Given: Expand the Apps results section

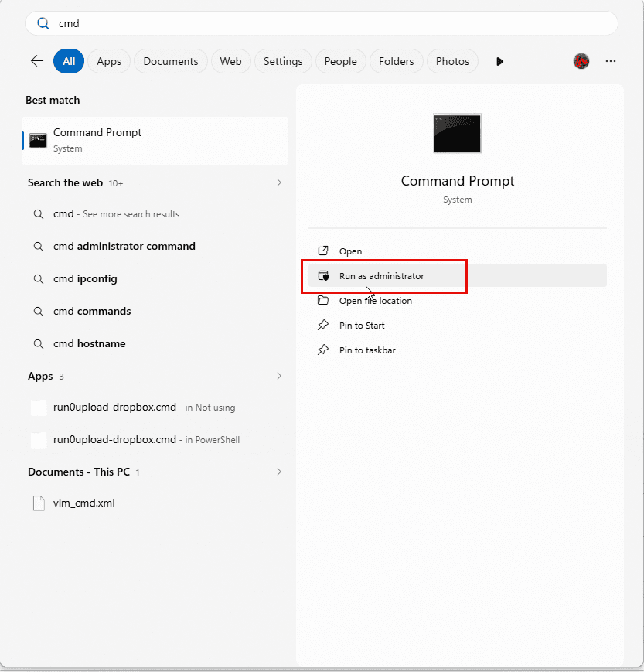Looking at the screenshot, I should click(278, 377).
